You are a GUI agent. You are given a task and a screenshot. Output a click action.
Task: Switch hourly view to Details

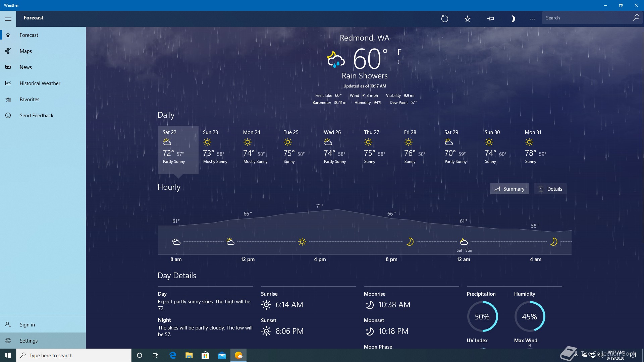pyautogui.click(x=550, y=189)
